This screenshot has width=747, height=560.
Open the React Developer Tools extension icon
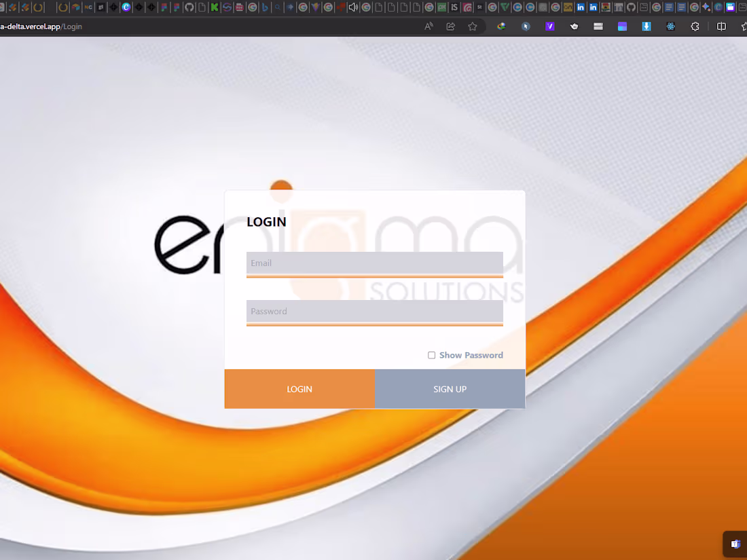(x=670, y=26)
